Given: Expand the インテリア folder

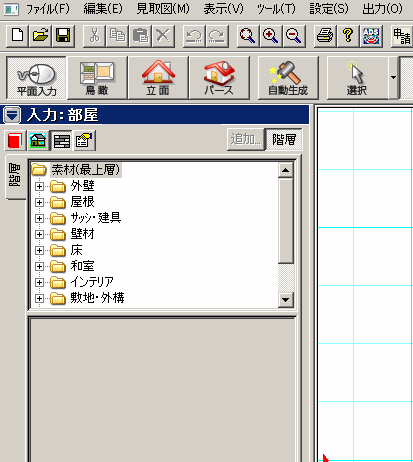Looking at the screenshot, I should point(39,282).
